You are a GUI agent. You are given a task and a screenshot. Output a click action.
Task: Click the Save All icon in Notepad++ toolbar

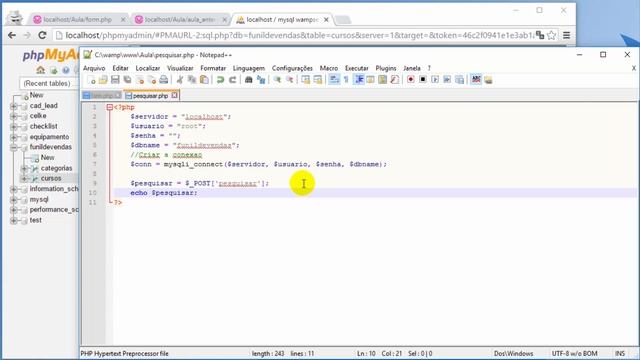[127, 80]
